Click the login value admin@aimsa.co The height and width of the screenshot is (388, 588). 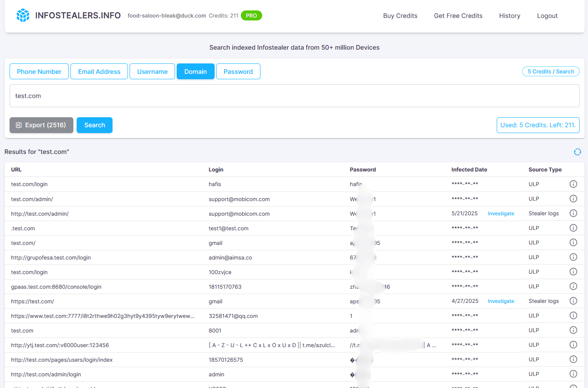[x=230, y=257]
